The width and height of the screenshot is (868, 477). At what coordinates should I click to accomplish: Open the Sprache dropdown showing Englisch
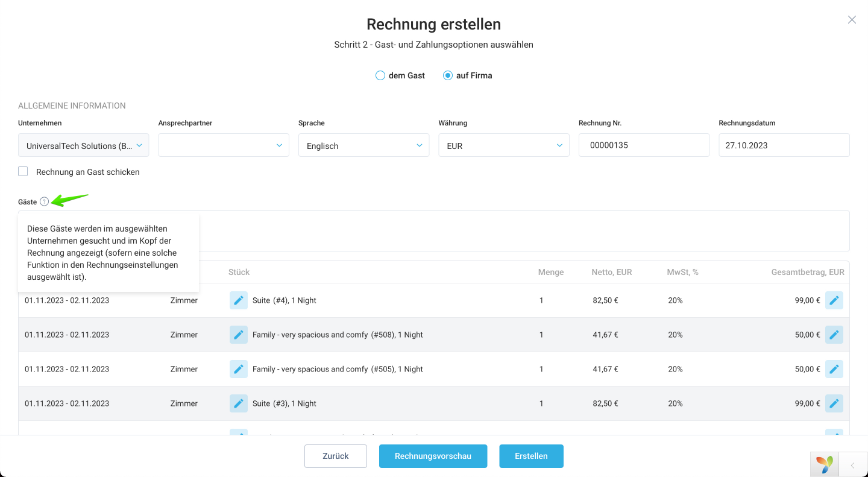pos(364,145)
